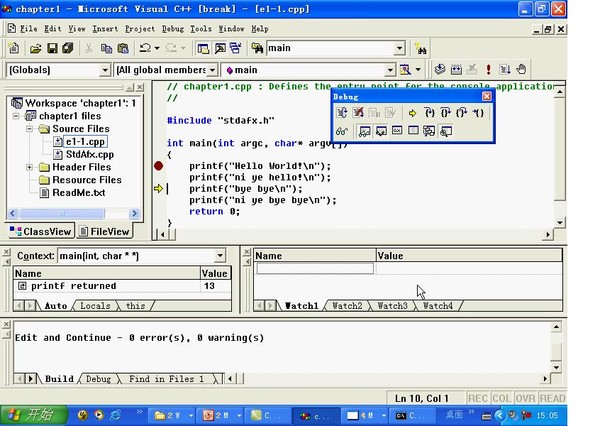600x426 pixels.
Task: Switch to the Watch2 tab
Action: (x=347, y=305)
